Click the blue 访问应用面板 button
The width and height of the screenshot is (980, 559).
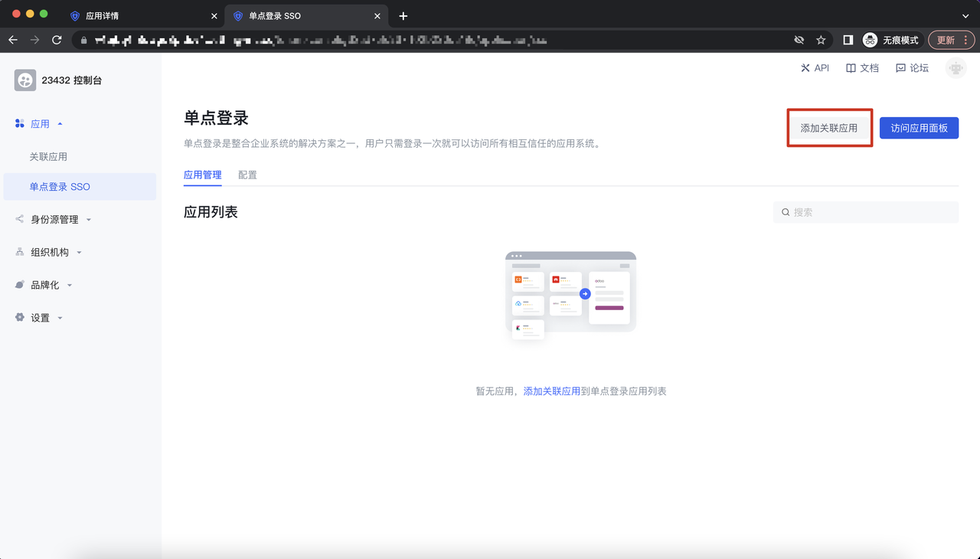pos(919,128)
